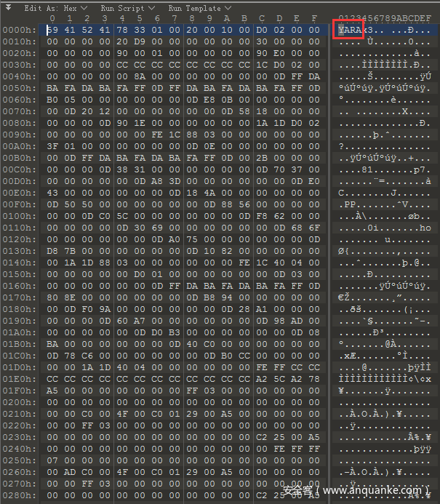Select byte 8A in row 0040h

pos(140,76)
